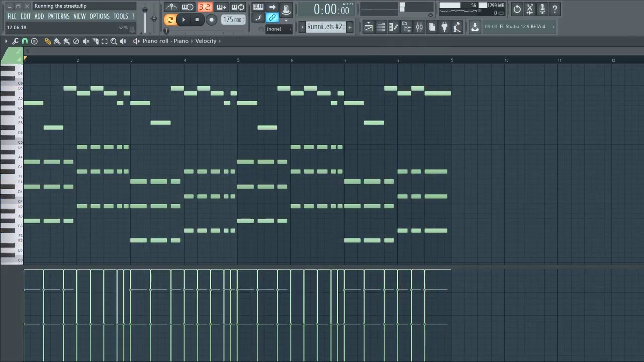Open the PATTERNS menu

(x=59, y=17)
